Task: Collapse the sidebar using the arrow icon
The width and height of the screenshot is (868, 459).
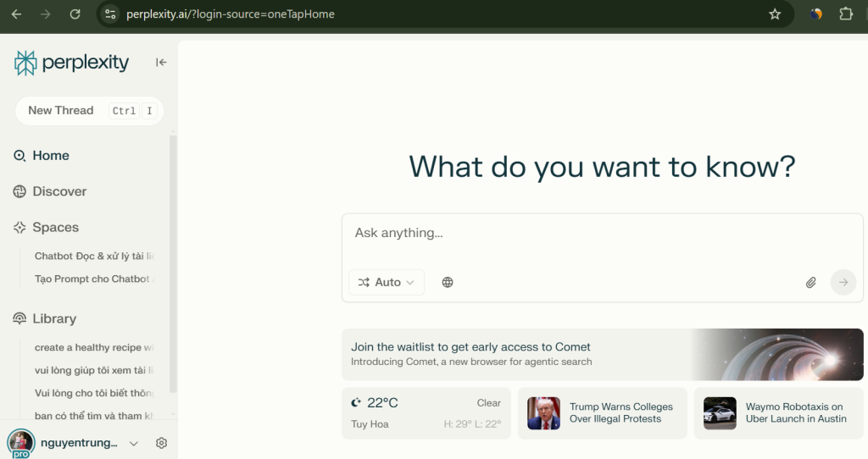Action: tap(161, 62)
